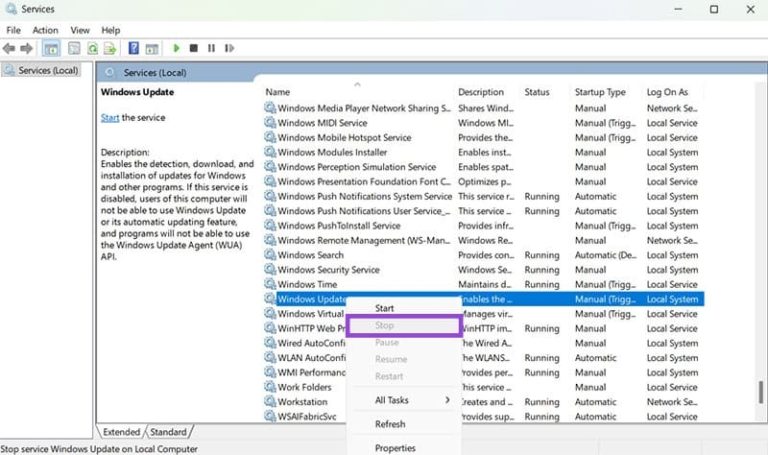This screenshot has height=455, width=768.
Task: Switch to the Extended tab
Action: pyautogui.click(x=121, y=432)
